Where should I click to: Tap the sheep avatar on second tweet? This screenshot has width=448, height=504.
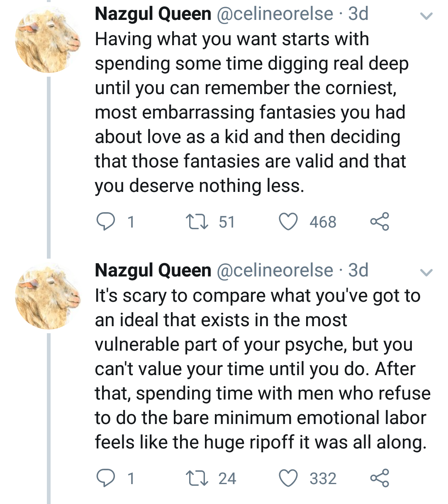(48, 297)
